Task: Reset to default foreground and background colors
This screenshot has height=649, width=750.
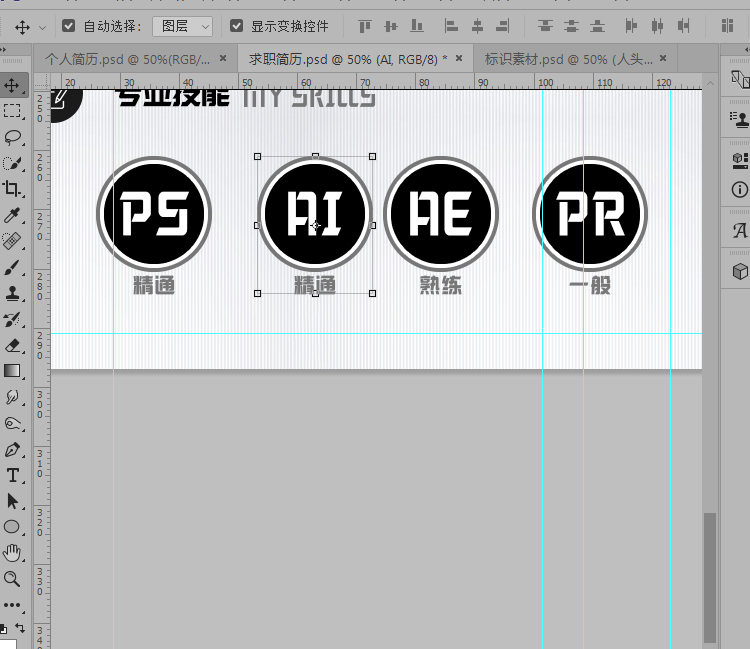Action: point(3,628)
